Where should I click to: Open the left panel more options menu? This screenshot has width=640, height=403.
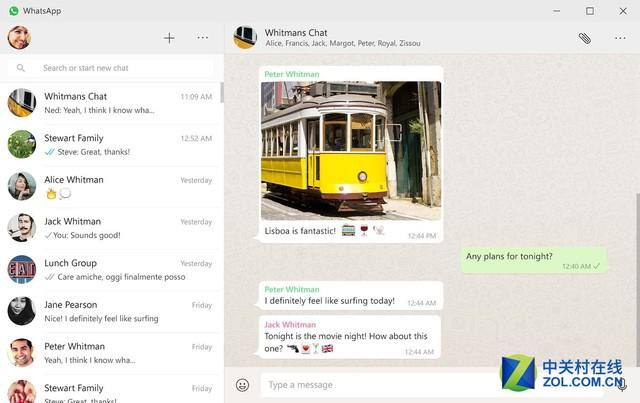(x=202, y=38)
